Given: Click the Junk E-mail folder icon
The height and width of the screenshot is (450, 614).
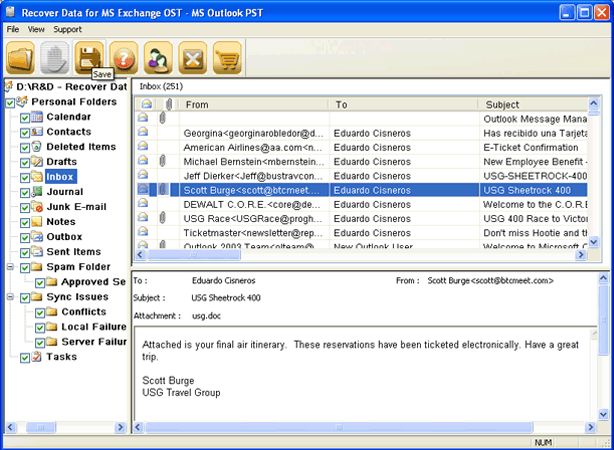Looking at the screenshot, I should tap(37, 206).
